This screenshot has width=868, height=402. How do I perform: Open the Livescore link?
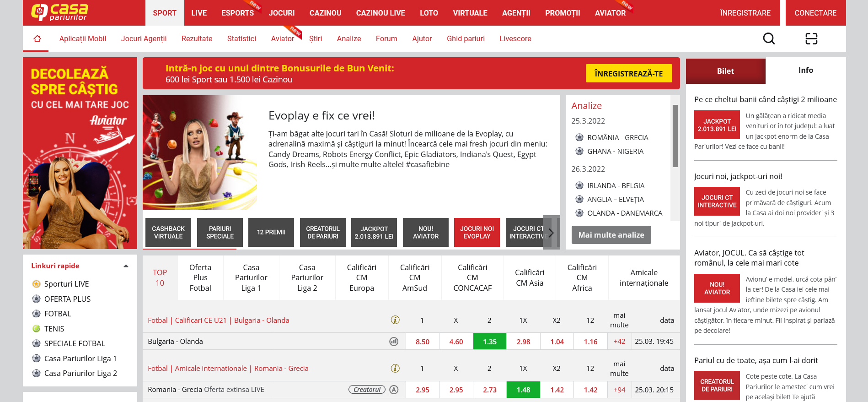tap(515, 38)
